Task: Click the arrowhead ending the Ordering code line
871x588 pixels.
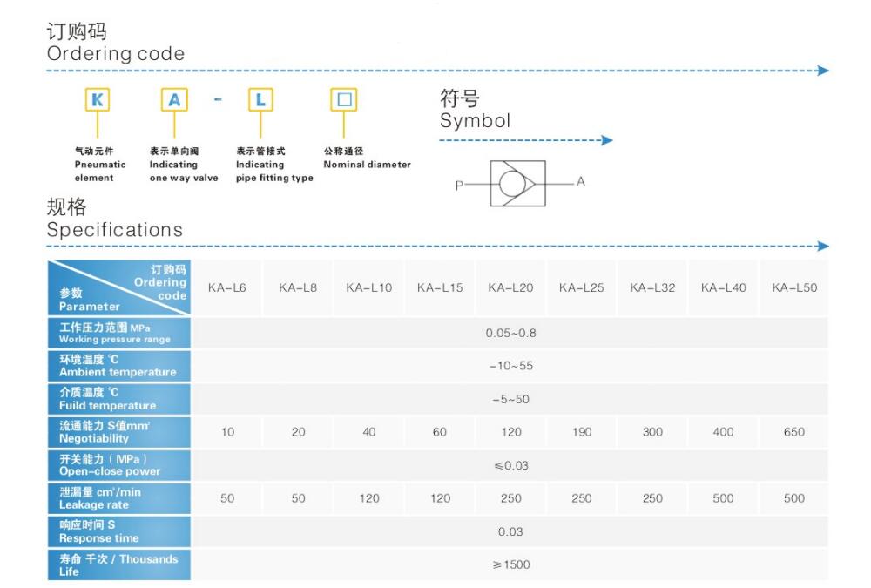Action: (x=823, y=71)
